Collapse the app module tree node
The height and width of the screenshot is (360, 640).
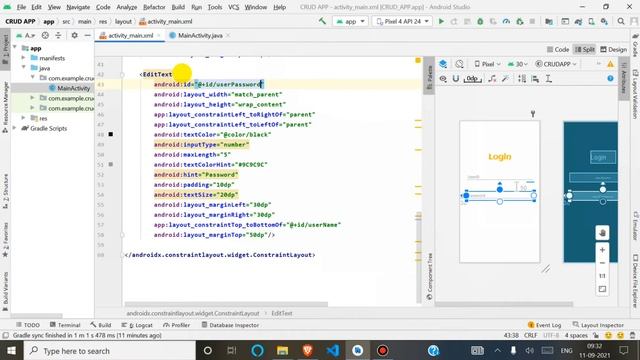click(15, 48)
